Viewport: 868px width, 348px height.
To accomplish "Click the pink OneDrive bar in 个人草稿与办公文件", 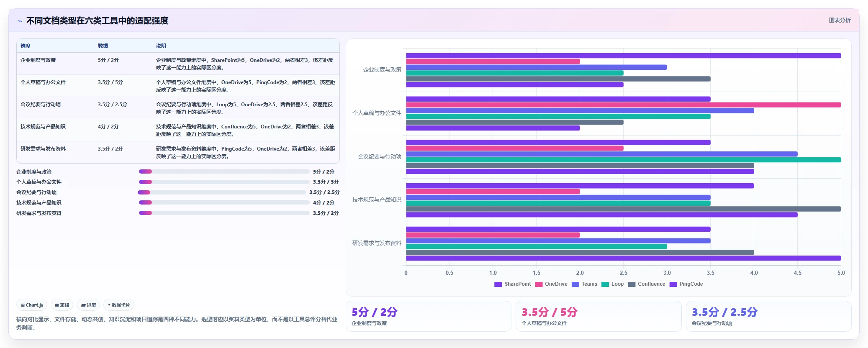I will (x=623, y=105).
